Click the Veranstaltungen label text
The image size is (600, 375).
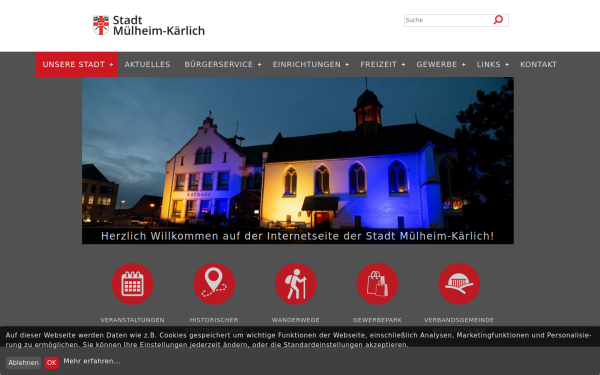pyautogui.click(x=132, y=320)
